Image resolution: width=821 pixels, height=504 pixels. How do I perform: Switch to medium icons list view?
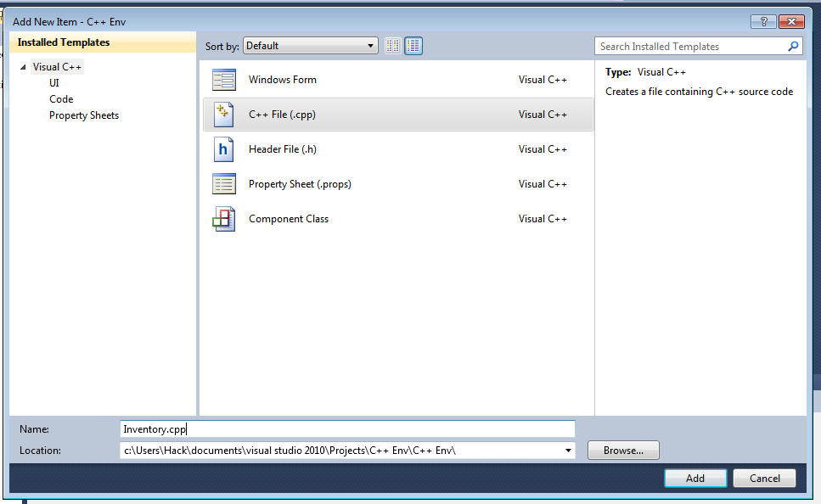[413, 46]
